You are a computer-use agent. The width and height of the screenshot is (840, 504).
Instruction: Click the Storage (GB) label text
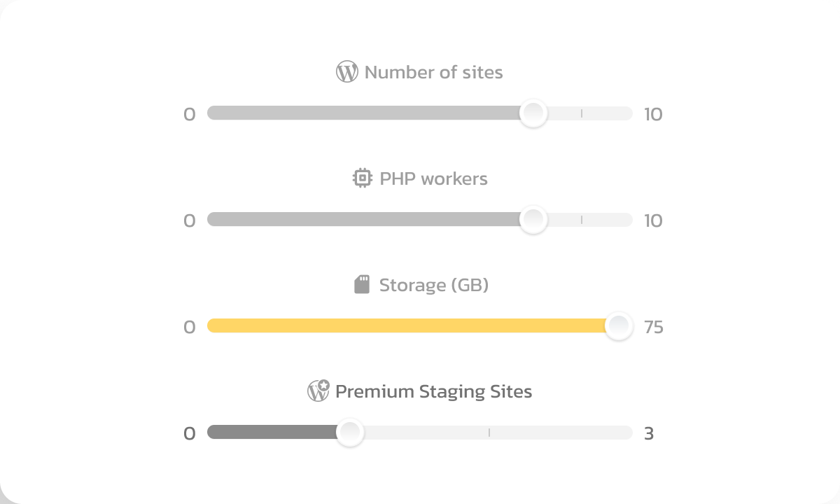[x=433, y=285]
